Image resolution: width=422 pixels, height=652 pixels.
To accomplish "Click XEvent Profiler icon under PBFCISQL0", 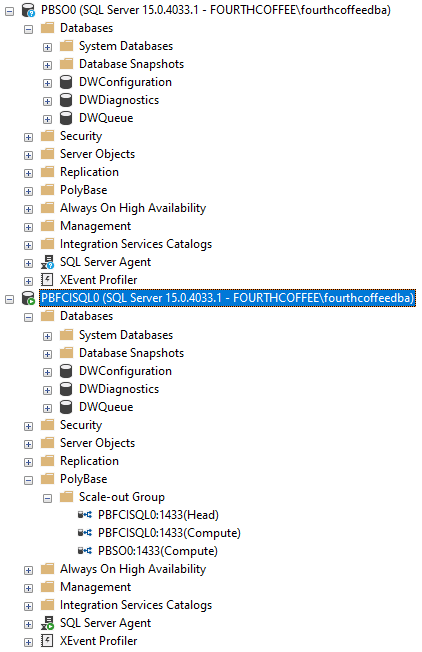I will pos(47,641).
